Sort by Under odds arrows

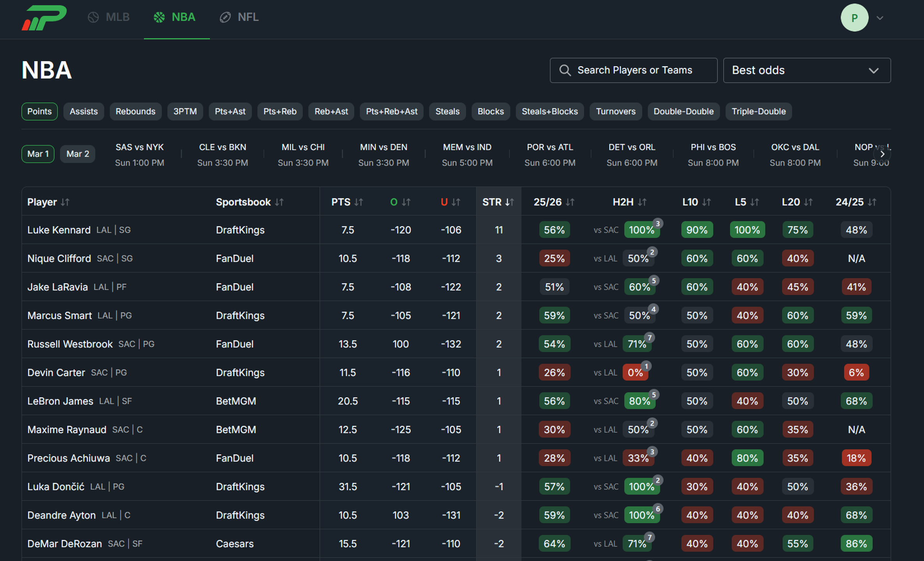coord(456,202)
